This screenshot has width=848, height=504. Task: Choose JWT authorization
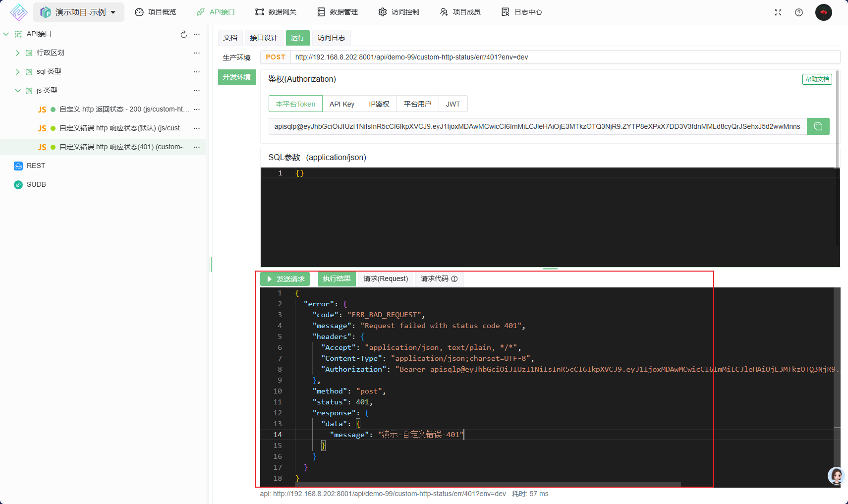tap(453, 104)
